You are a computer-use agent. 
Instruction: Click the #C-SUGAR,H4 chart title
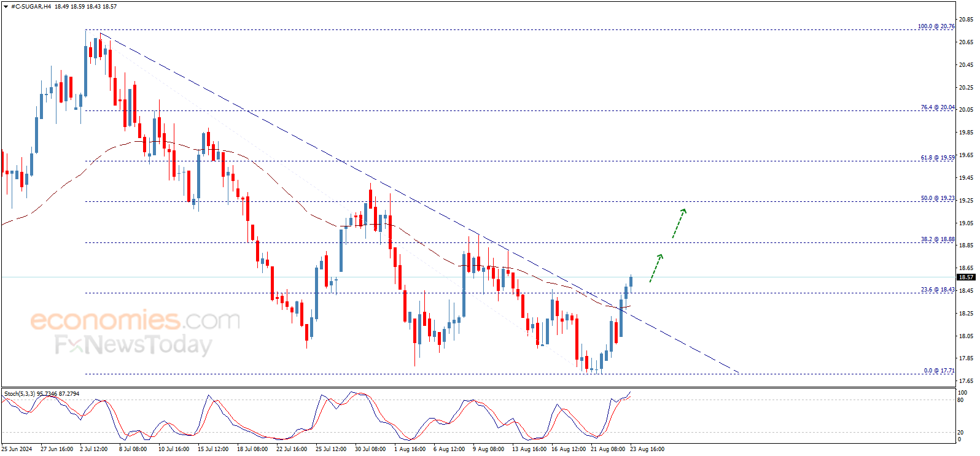(31, 7)
